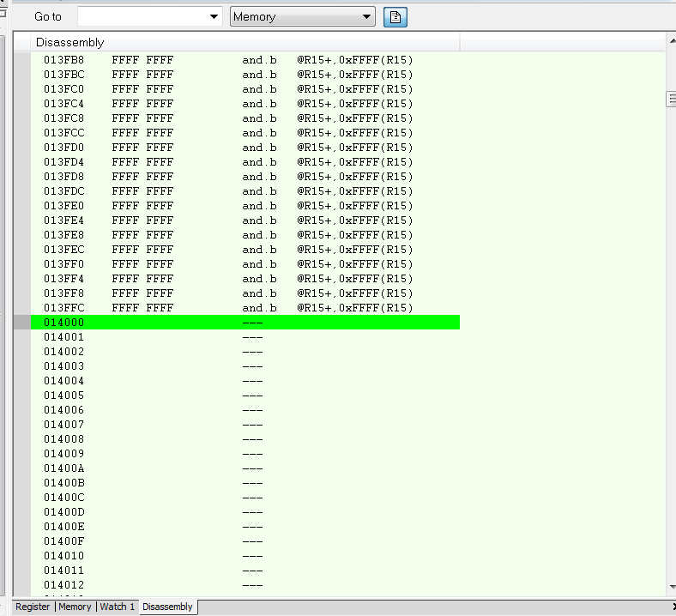
Task: Select the row at address 013FCC
Action: coord(244,133)
